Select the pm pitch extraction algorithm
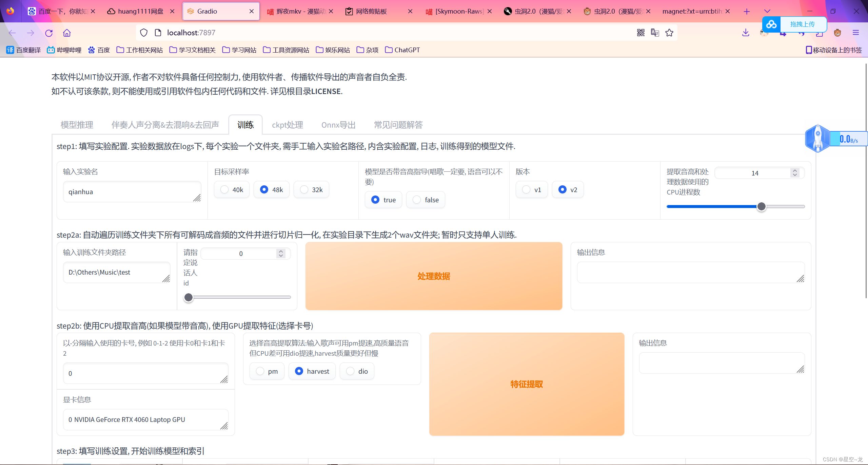 260,371
